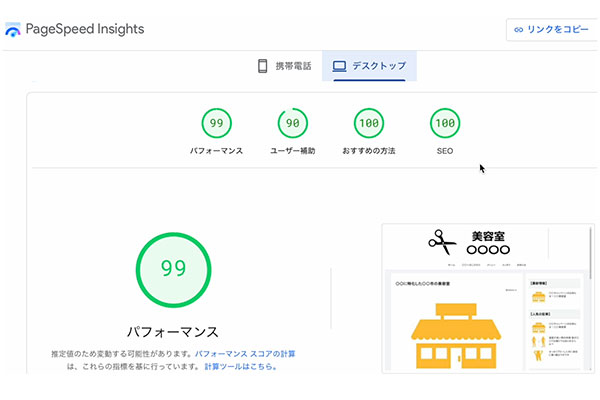Click the パフォーマンス label under the small 99 gauge

[216, 150]
